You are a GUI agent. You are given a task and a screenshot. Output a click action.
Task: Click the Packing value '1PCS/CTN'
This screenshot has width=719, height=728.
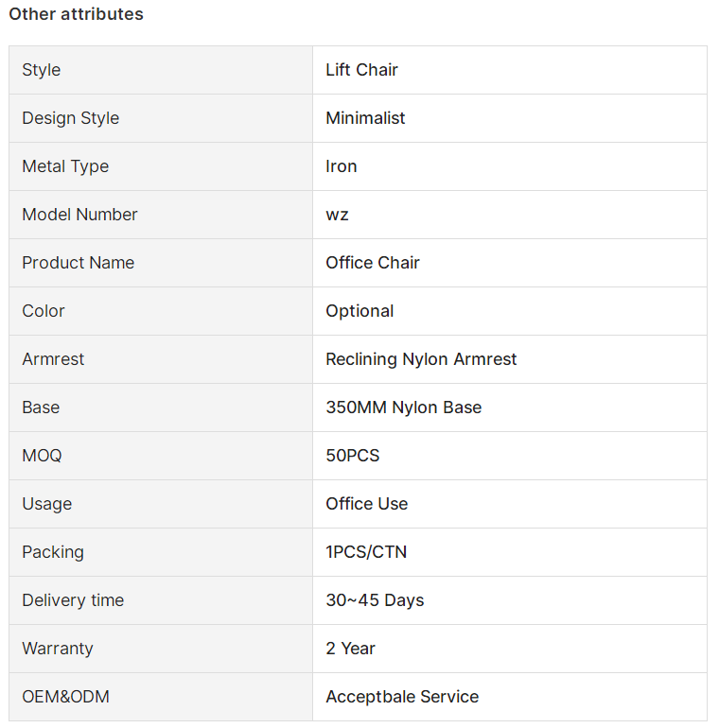366,552
